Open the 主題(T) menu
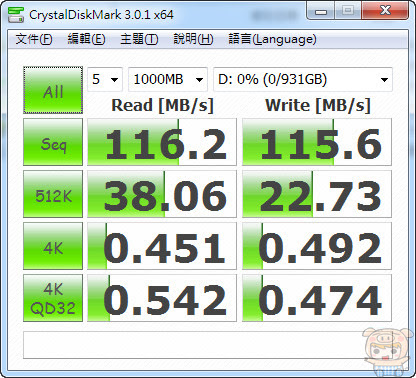This screenshot has width=416, height=378. click(139, 39)
